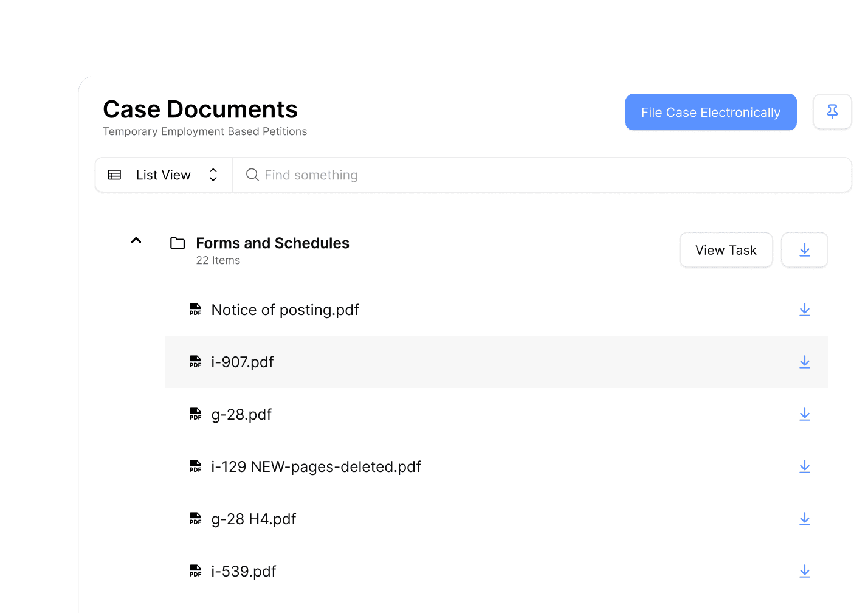Image resolution: width=868 pixels, height=613 pixels.
Task: Collapse the Forms and Schedules folder
Action: click(x=136, y=240)
